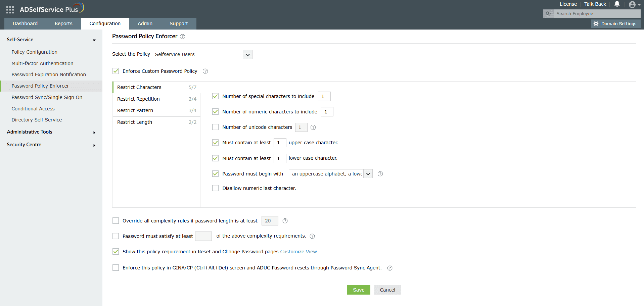Image resolution: width=644 pixels, height=306 pixels.
Task: Open the Select the Policy dropdown
Action: pyautogui.click(x=202, y=54)
